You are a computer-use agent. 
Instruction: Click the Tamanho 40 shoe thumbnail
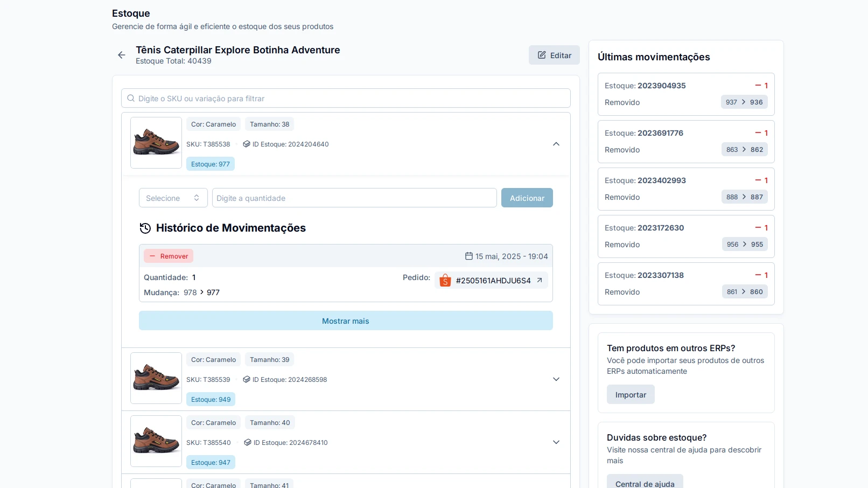(x=156, y=441)
